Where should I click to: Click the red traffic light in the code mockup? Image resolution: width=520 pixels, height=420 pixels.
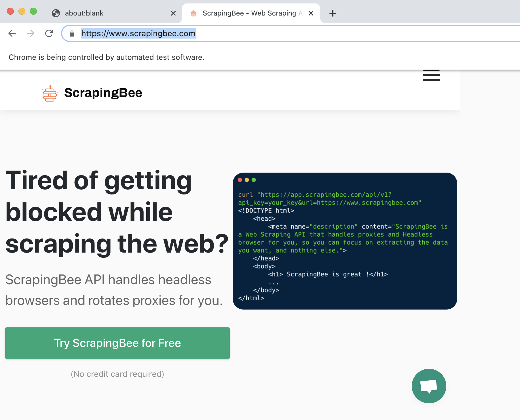tap(240, 180)
